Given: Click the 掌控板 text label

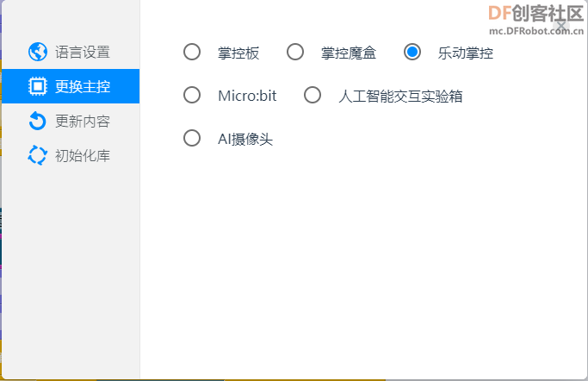Looking at the screenshot, I should 238,53.
